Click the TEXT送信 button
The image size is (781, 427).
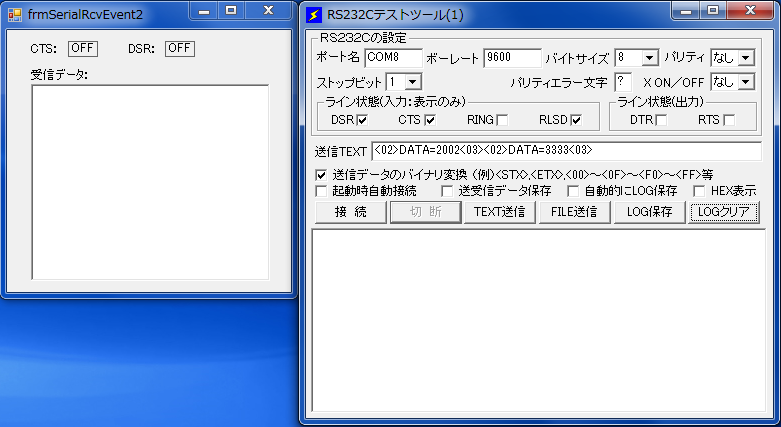[x=500, y=212]
